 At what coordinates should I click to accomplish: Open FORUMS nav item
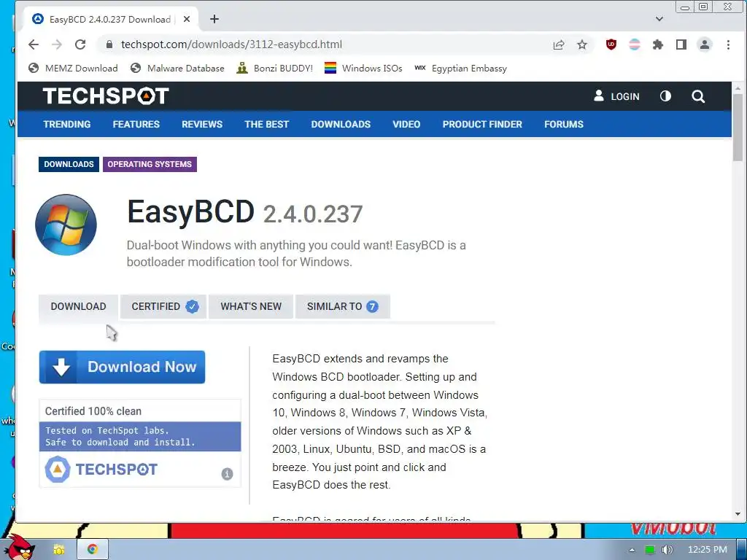coord(564,124)
